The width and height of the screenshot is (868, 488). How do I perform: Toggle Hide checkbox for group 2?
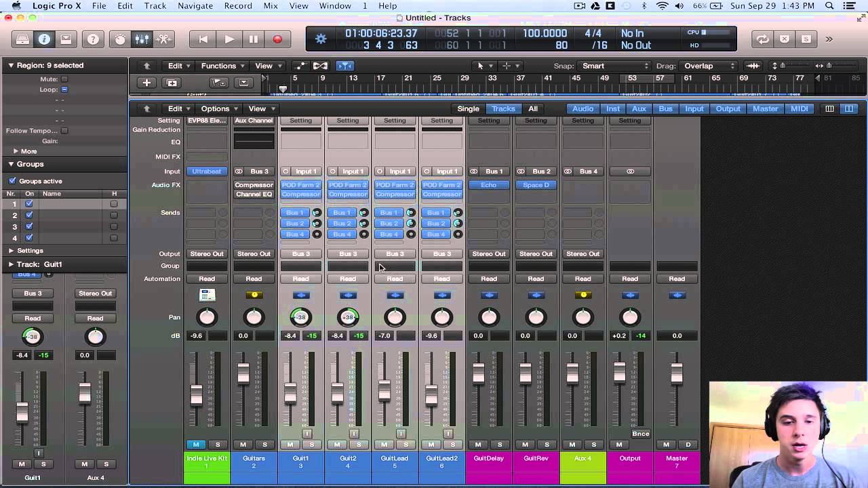[x=113, y=215]
